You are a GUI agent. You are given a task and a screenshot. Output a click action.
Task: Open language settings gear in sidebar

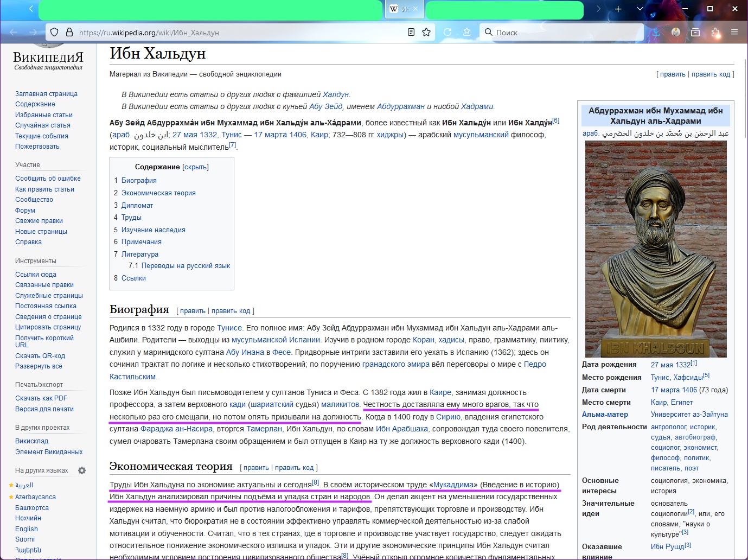click(82, 470)
